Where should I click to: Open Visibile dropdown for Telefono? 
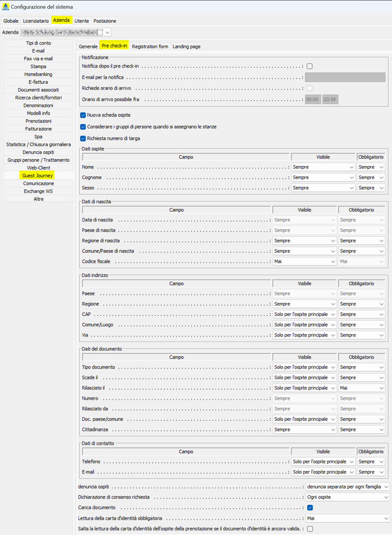tap(323, 462)
